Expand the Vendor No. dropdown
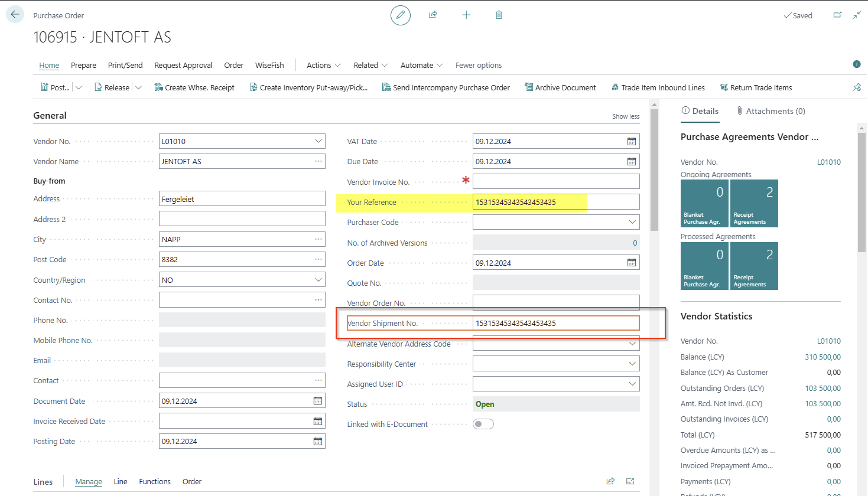This screenshot has width=868, height=496. (318, 142)
